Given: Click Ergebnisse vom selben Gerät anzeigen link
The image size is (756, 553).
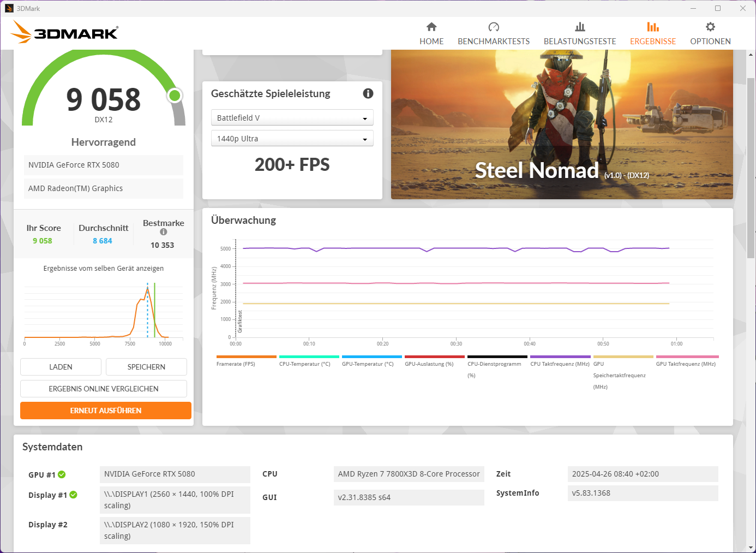Looking at the screenshot, I should 104,269.
